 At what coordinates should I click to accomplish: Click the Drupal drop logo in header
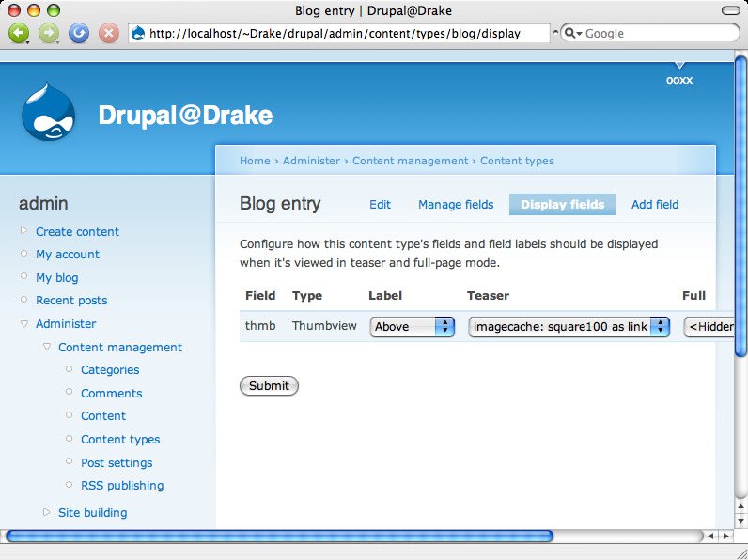click(x=48, y=112)
